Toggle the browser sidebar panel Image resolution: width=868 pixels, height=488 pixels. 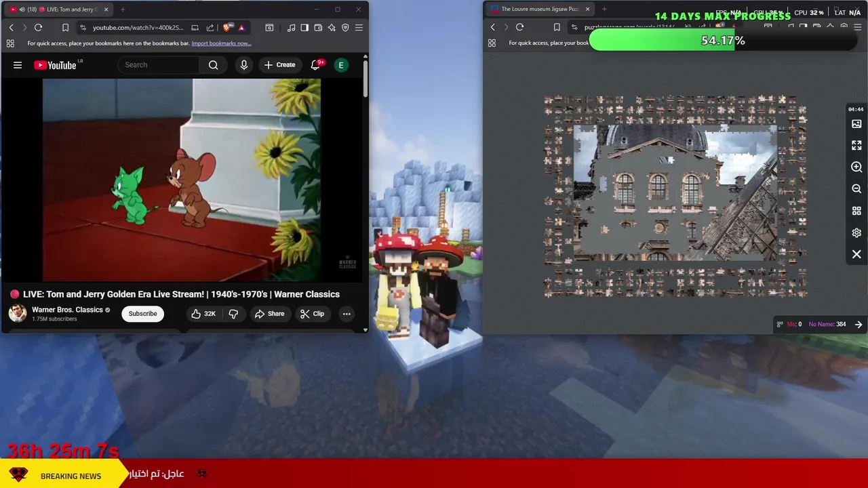304,27
